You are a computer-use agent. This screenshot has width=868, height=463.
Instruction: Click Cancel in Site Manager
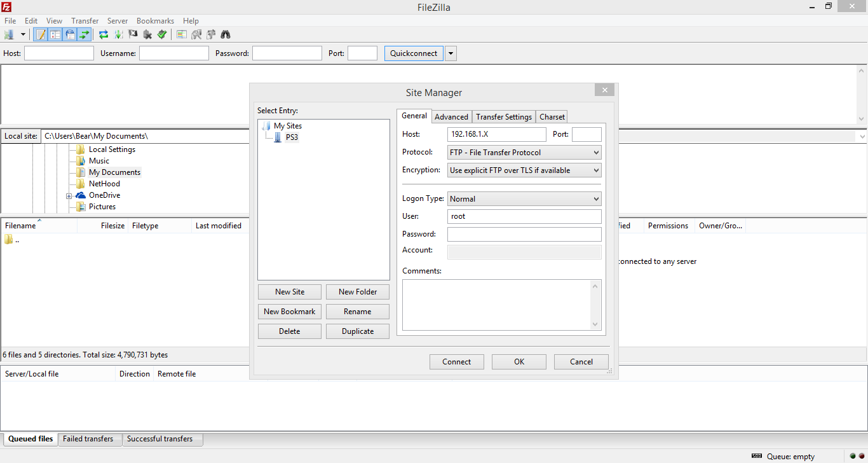point(581,362)
